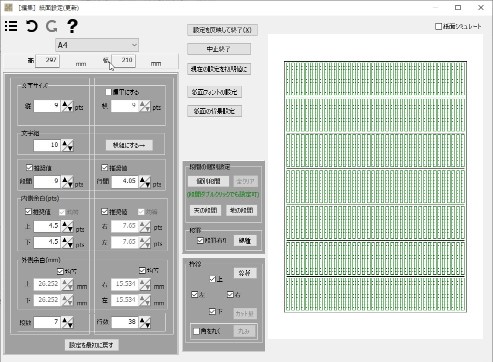The width and height of the screenshot is (493, 362).
Task: Toggle 外側余白 対称 checkbox above 上 26.252
Action: [60, 271]
